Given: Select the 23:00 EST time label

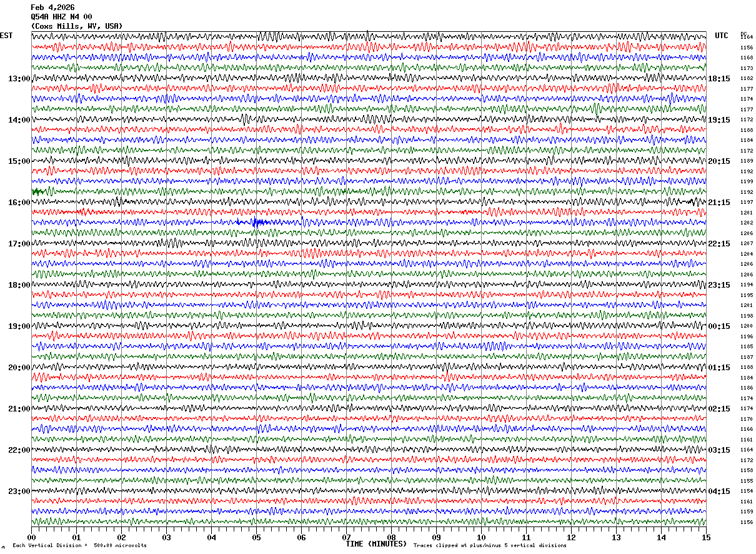Looking at the screenshot, I should pos(19,491).
